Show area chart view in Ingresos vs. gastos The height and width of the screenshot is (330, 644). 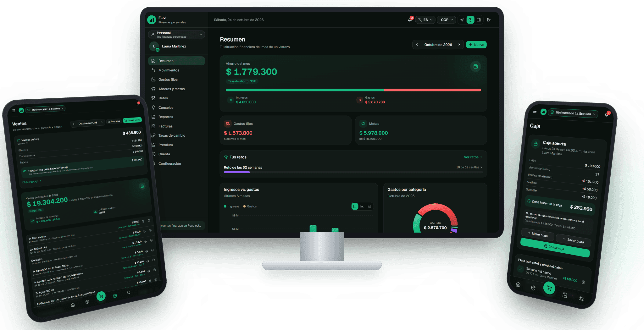[369, 206]
